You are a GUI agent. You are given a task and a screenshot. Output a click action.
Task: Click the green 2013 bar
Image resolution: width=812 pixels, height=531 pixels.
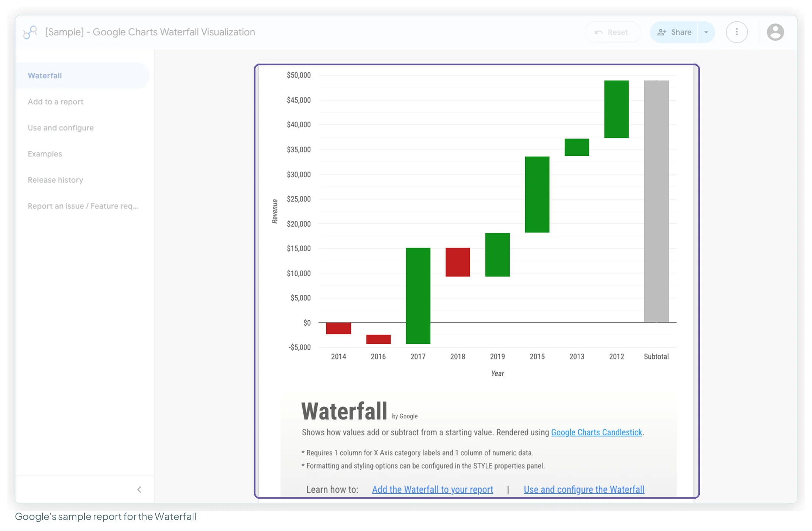pos(577,147)
